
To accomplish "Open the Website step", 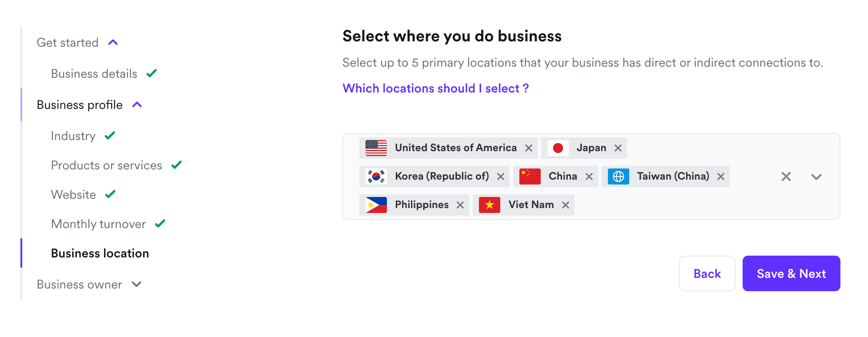I will [x=74, y=195].
